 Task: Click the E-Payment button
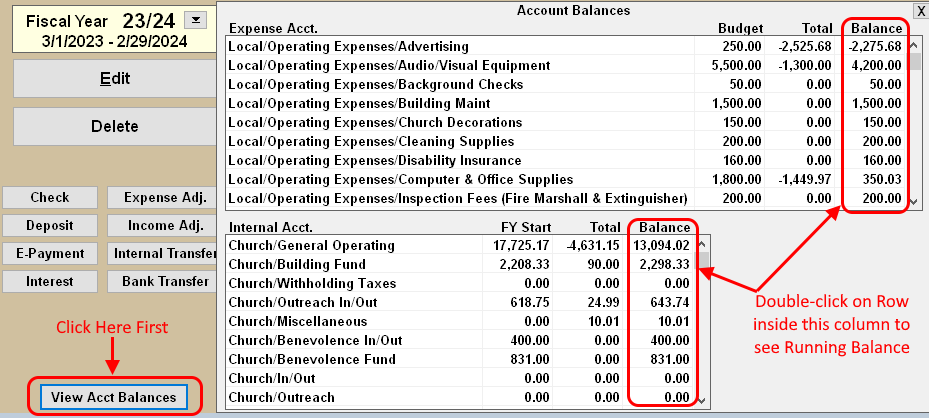pos(50,254)
